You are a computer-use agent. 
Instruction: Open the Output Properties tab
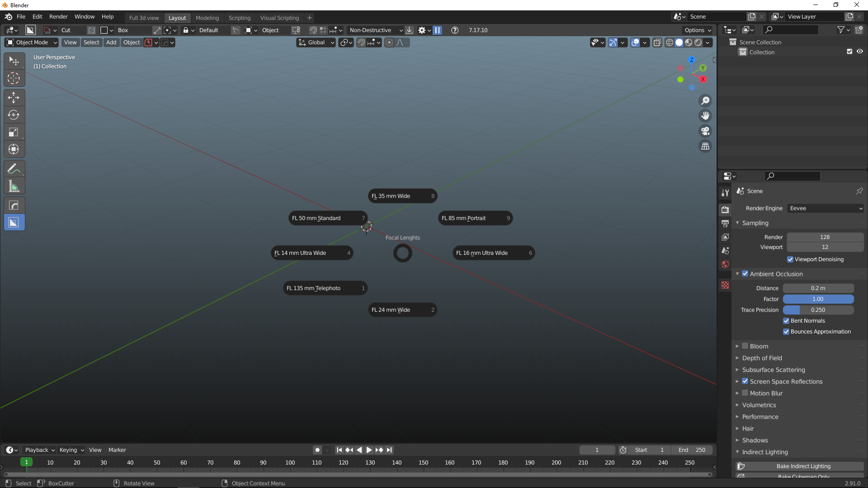(x=726, y=223)
